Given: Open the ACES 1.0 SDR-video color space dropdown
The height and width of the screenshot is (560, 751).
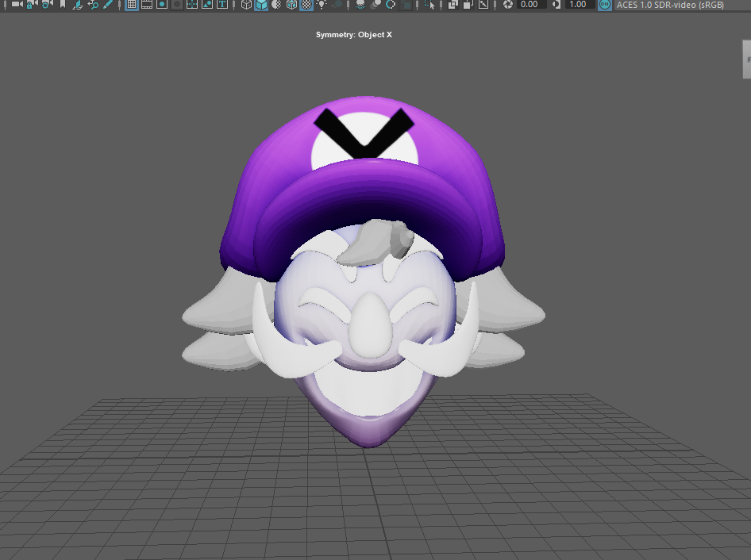Looking at the screenshot, I should (x=682, y=4).
